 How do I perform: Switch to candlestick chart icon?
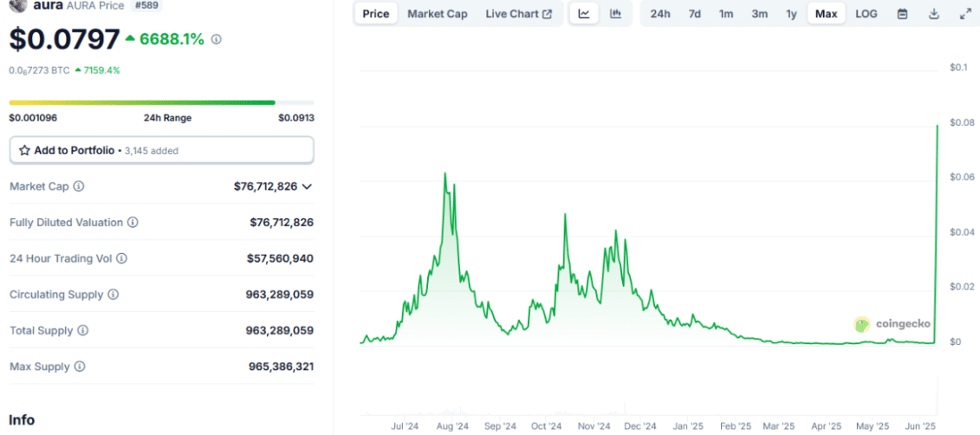click(x=615, y=14)
